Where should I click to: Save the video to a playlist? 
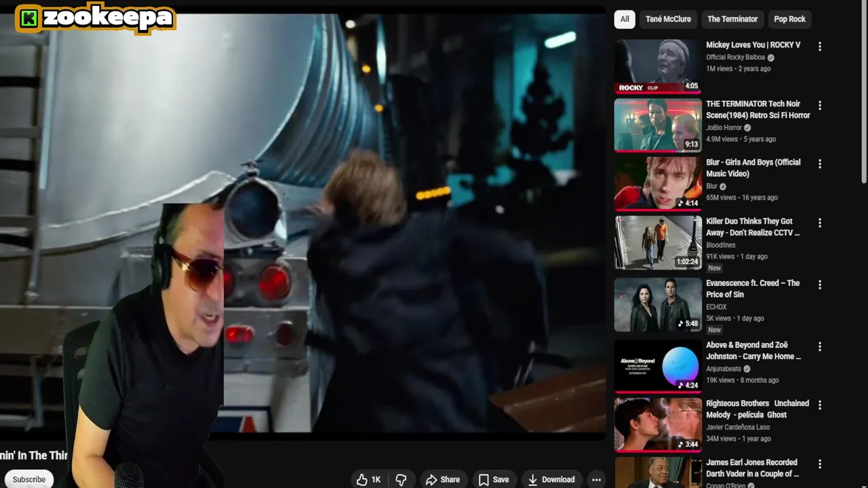[x=494, y=479]
